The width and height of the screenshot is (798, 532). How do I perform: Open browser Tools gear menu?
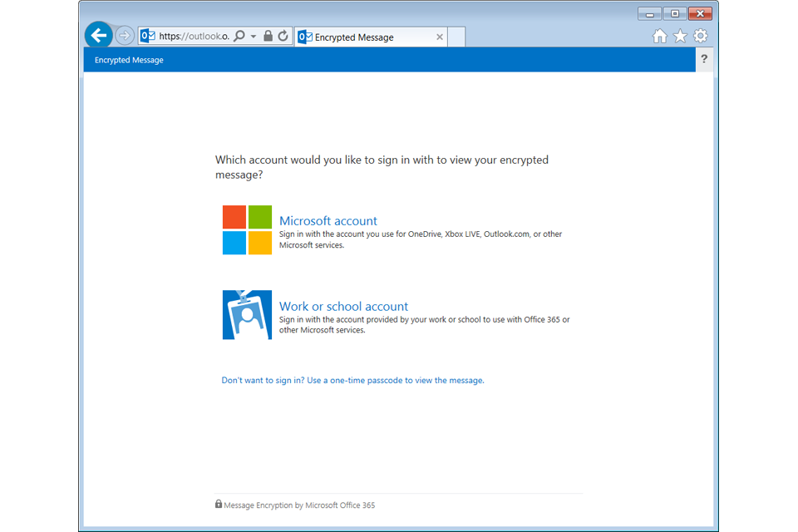[x=701, y=36]
